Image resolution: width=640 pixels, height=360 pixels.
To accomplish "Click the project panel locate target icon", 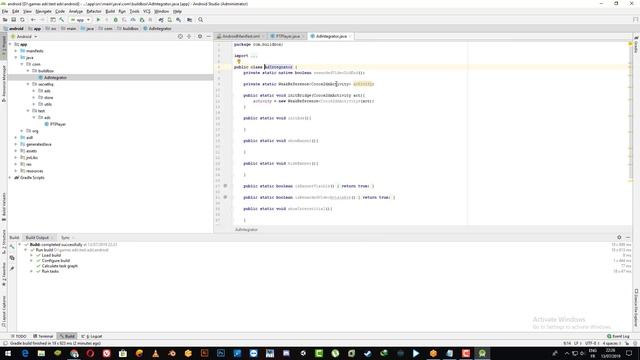I will click(180, 36).
